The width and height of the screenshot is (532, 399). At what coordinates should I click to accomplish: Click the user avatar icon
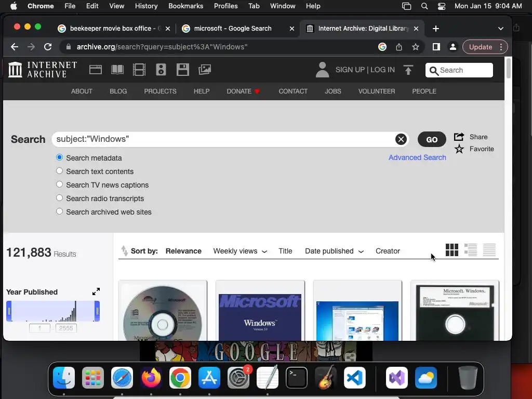[x=322, y=70]
